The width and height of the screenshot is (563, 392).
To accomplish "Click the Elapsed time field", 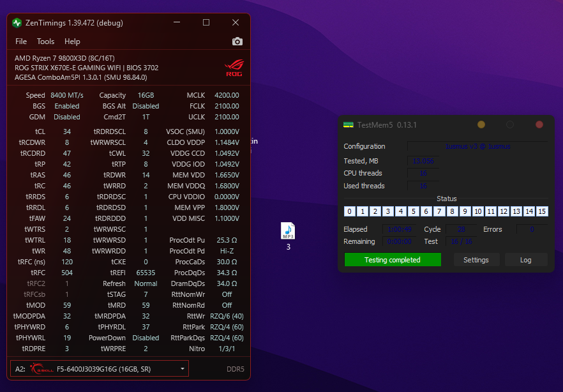I will point(400,229).
